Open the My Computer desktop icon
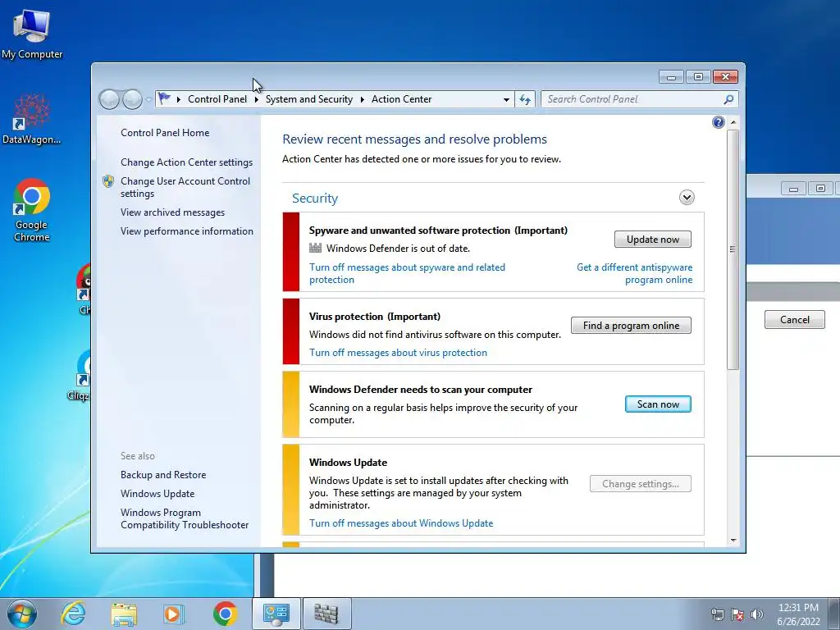 coord(32,33)
